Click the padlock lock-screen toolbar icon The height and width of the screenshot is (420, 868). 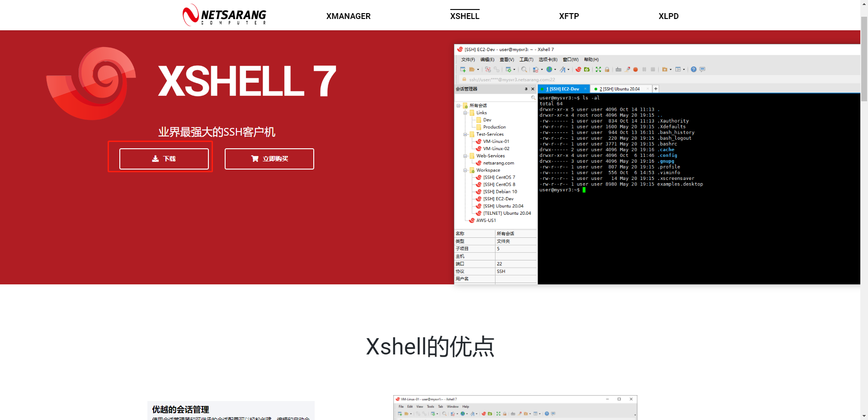coord(607,69)
